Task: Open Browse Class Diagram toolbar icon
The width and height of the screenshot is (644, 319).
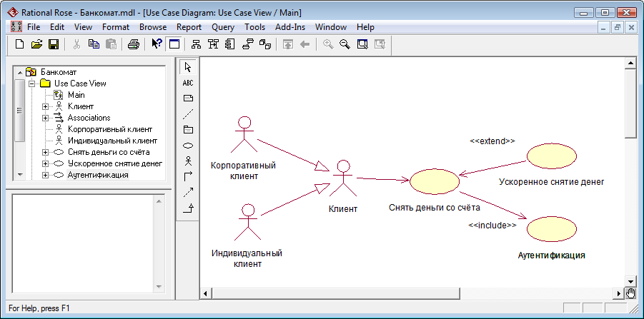Action: coord(197,44)
